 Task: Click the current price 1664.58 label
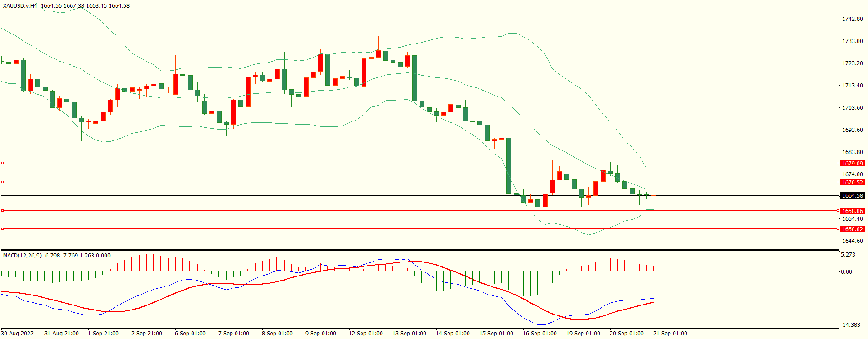tap(852, 196)
